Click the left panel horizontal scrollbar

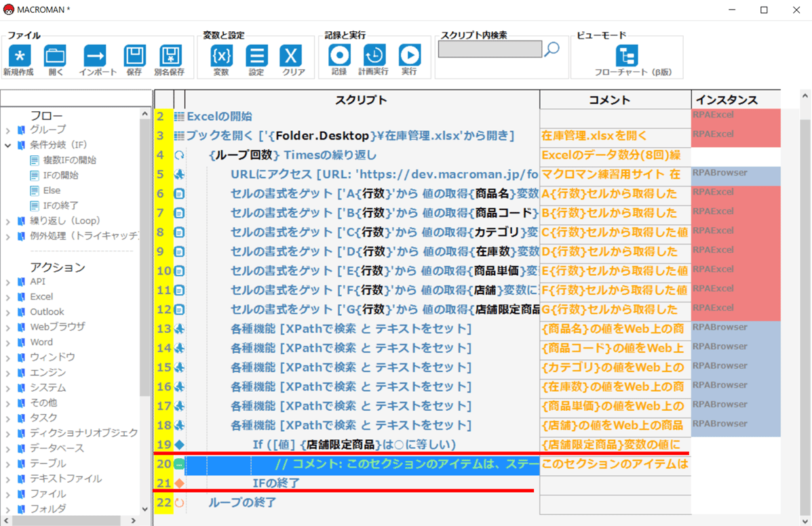tap(66, 521)
